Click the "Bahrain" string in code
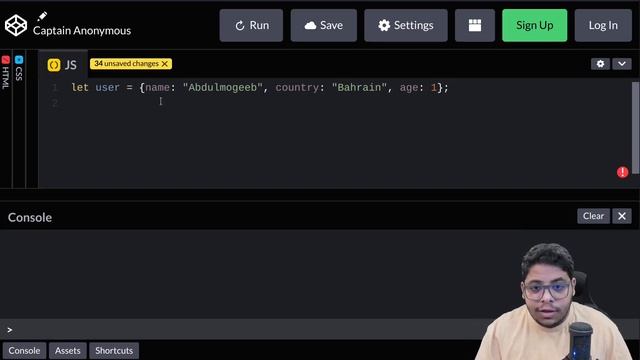Screen dimensions: 640x360 pos(359,88)
